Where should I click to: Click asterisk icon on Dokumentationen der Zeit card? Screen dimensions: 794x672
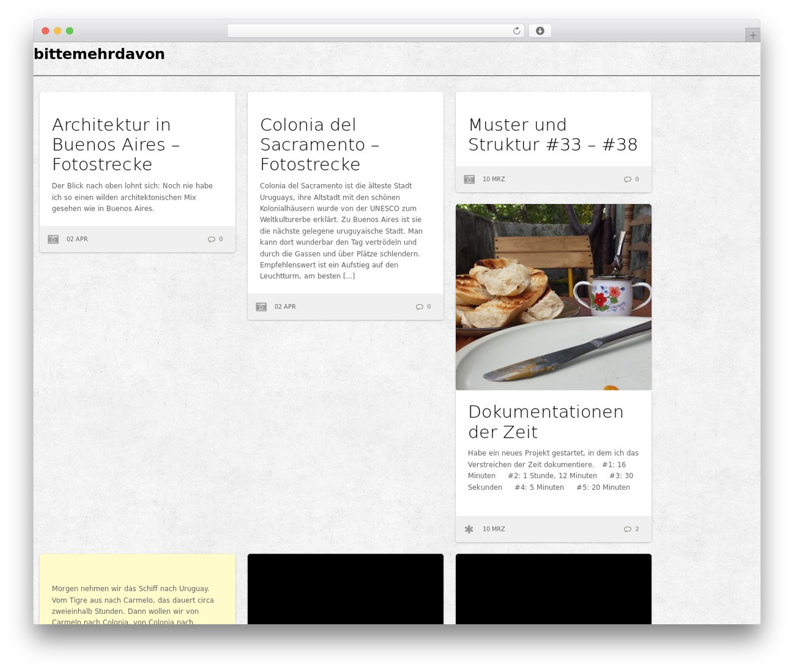(x=469, y=529)
